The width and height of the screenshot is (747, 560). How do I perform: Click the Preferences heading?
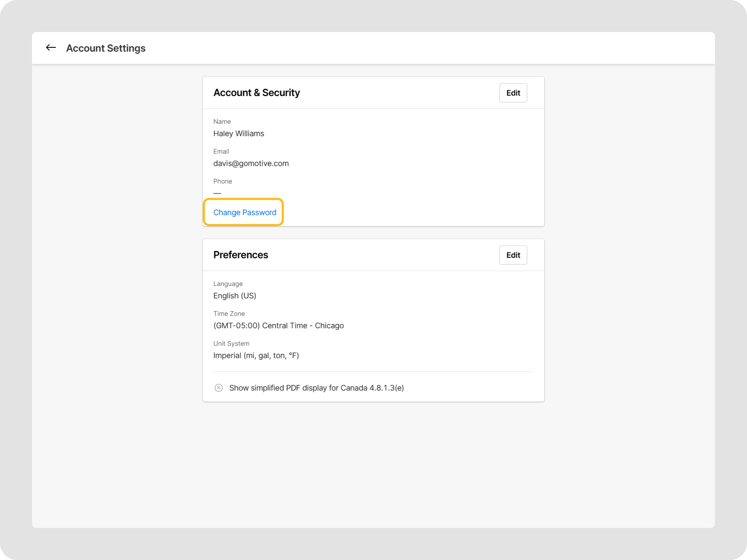[240, 255]
